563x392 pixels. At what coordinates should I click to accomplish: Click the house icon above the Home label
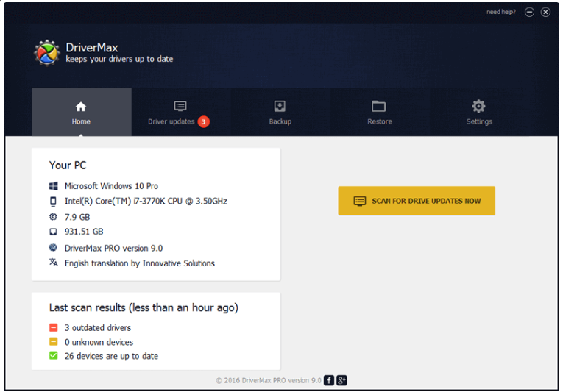pos(81,107)
